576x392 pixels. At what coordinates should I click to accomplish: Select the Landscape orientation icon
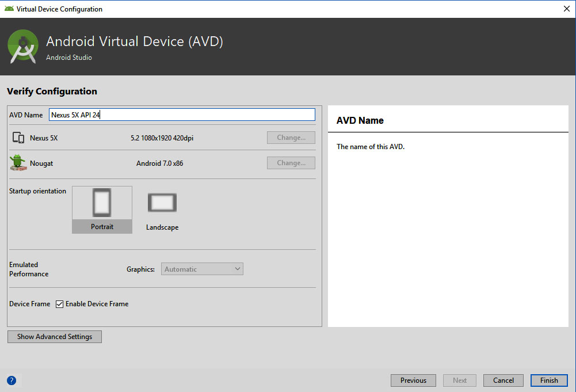162,203
